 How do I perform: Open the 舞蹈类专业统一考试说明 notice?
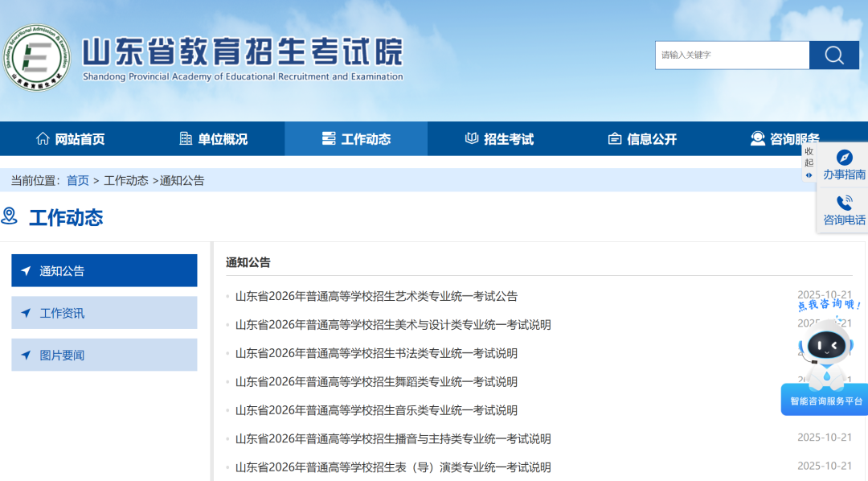(x=376, y=381)
